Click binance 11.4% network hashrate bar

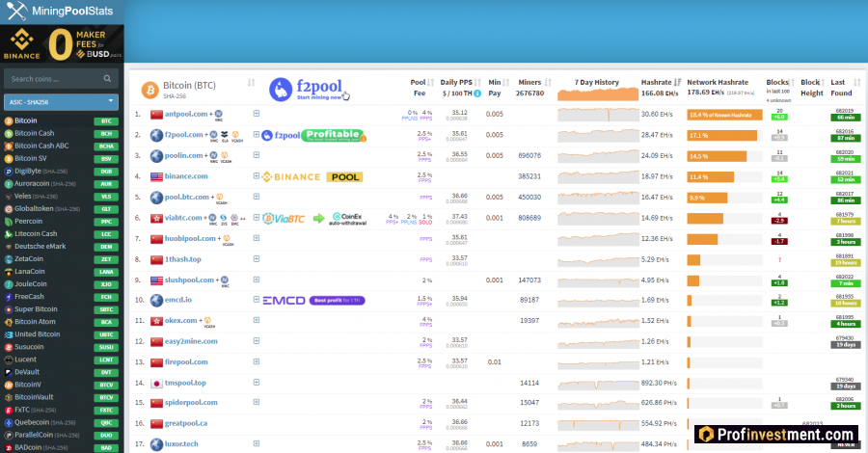pos(710,177)
